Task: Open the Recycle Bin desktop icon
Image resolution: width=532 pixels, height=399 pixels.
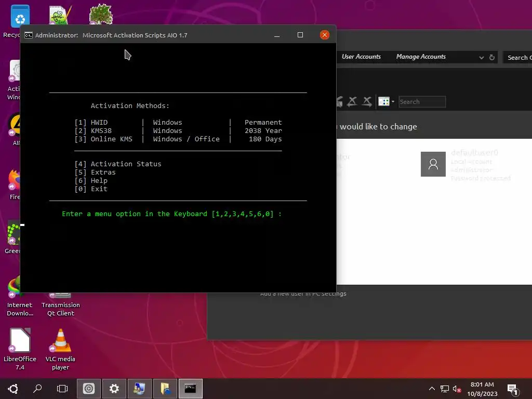Action: [20, 16]
